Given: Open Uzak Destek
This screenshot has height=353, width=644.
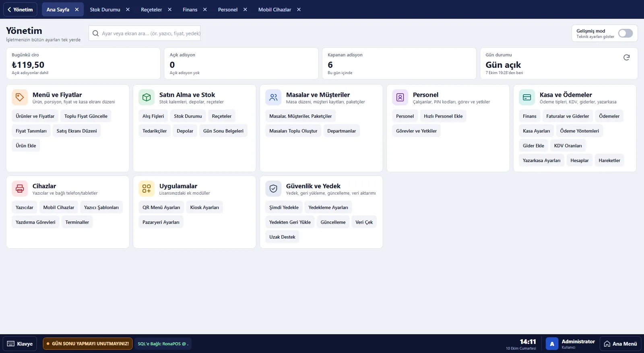Looking at the screenshot, I should pos(282,237).
